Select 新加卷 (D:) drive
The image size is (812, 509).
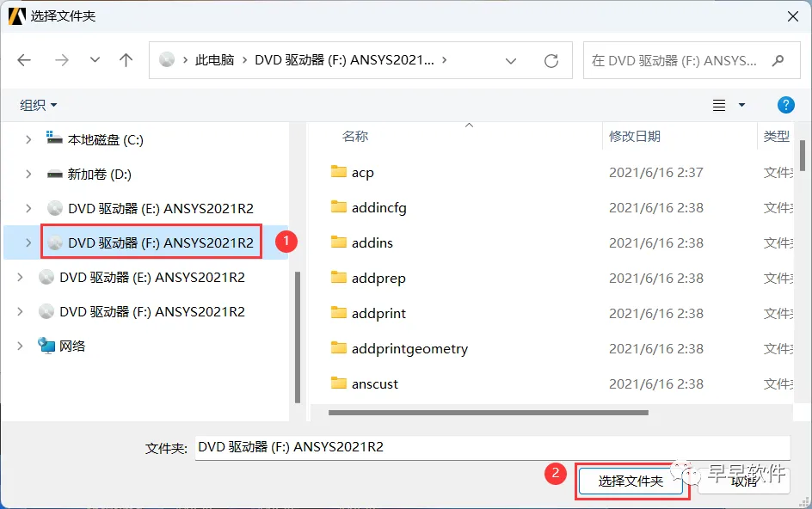coord(99,175)
